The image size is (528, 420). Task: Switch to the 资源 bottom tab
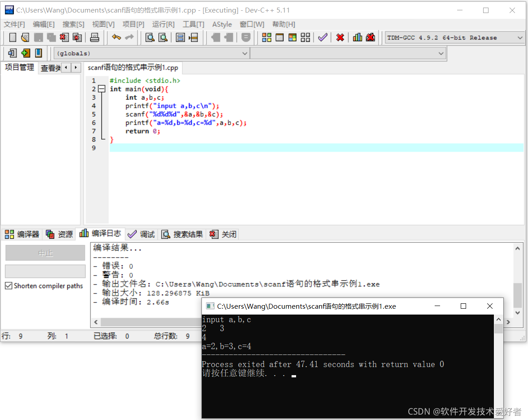(60, 234)
